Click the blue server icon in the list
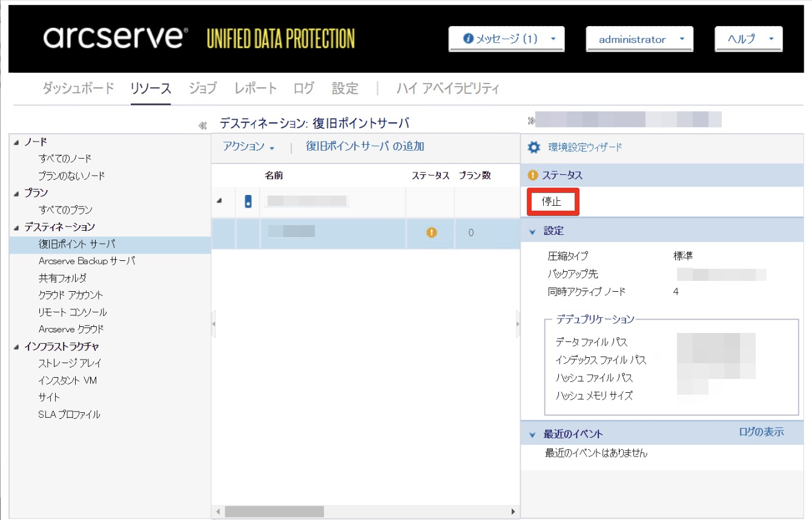The height and width of the screenshot is (520, 812). click(248, 202)
